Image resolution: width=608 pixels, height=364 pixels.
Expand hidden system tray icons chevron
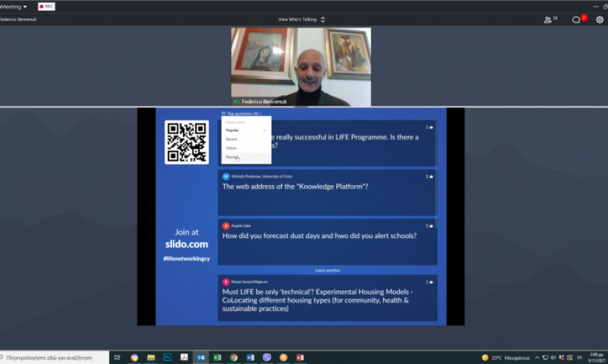[537, 358]
